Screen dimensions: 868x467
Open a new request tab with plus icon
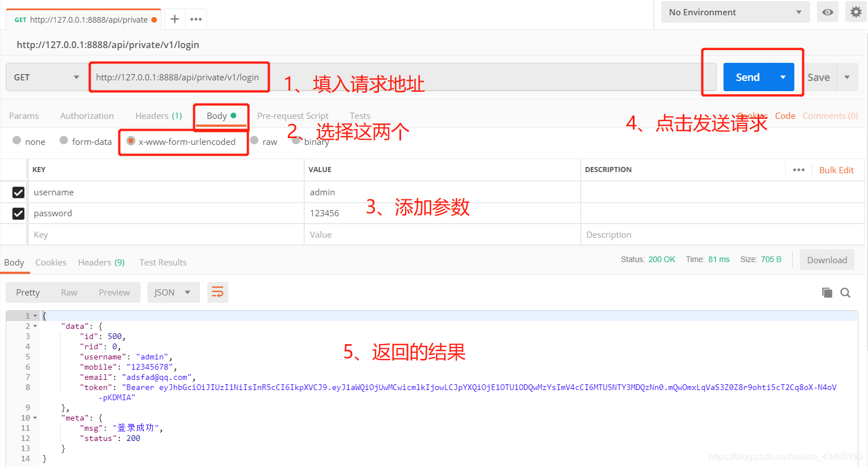[x=175, y=19]
